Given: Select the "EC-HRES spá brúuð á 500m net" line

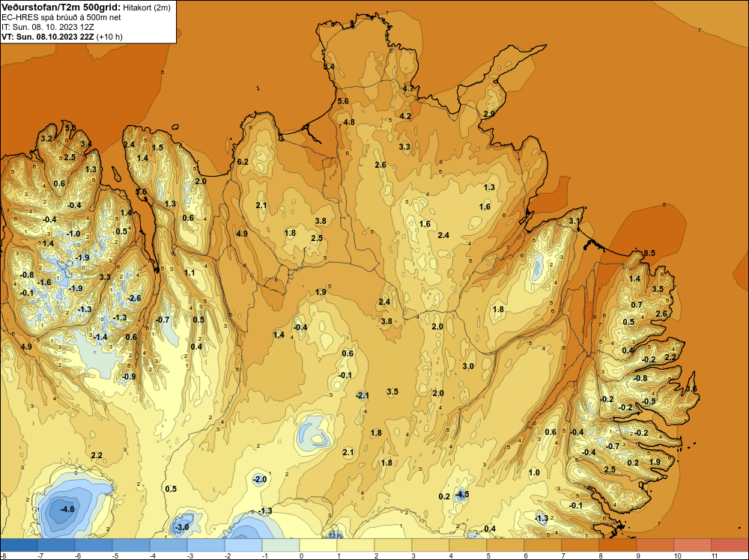Looking at the screenshot, I should [61, 17].
